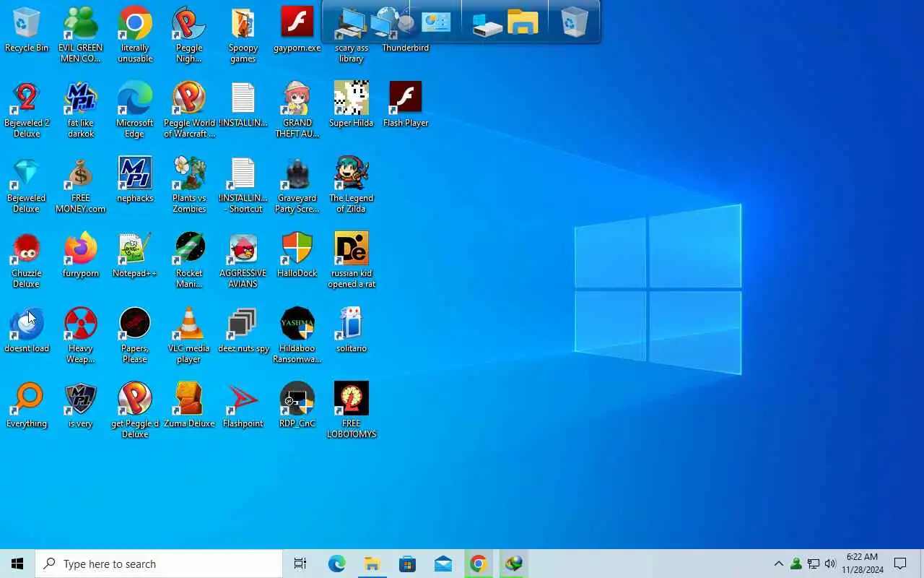Viewport: 924px width, 578px height.
Task: Select the Zuma Deluxe desktop shortcut
Action: tap(189, 405)
